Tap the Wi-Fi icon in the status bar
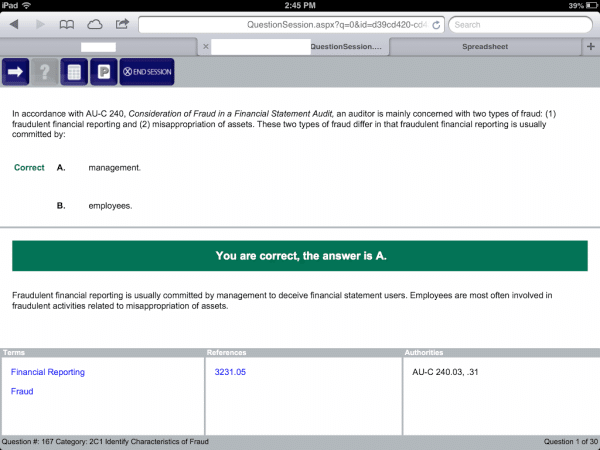This screenshot has height=450, width=600. pyautogui.click(x=26, y=5)
